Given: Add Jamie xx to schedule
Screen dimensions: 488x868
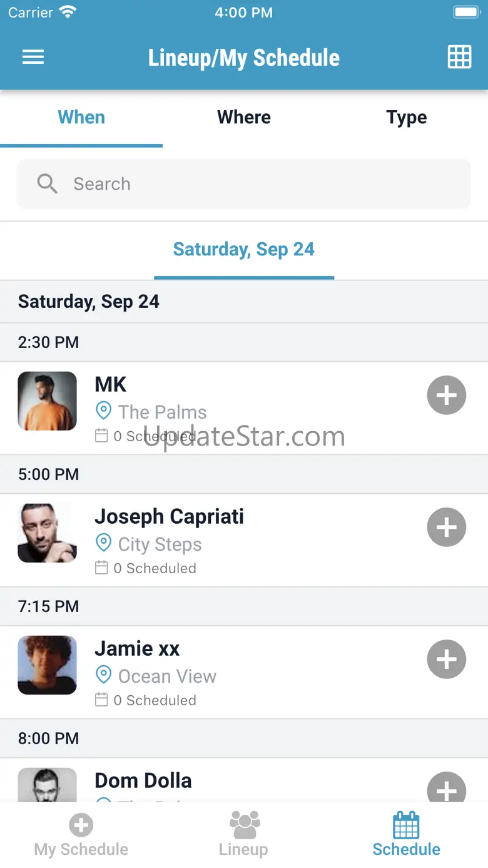Looking at the screenshot, I should (x=446, y=660).
